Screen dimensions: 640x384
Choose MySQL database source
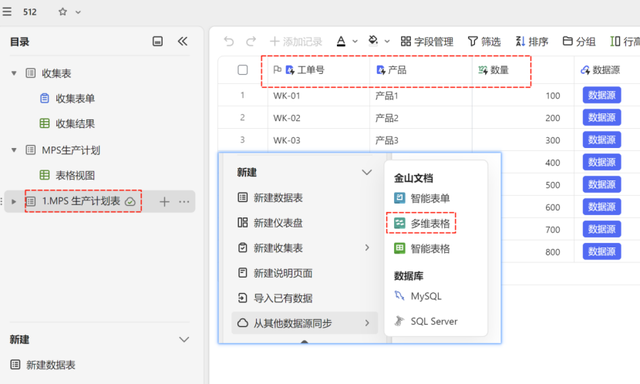tap(418, 296)
